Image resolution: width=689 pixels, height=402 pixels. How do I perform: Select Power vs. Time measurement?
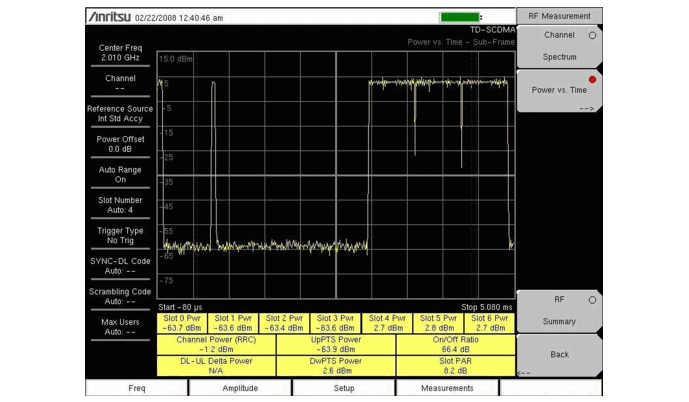(559, 91)
